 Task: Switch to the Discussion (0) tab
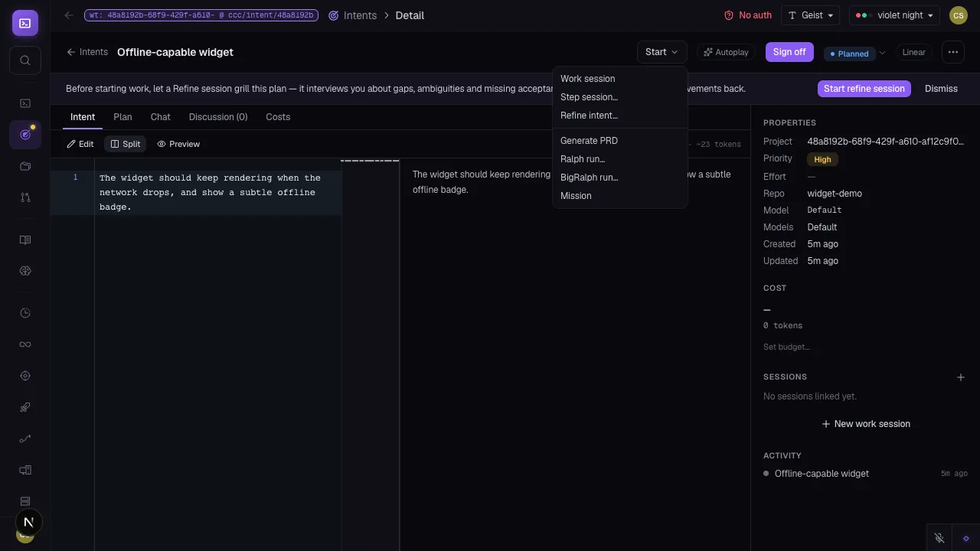tap(218, 117)
